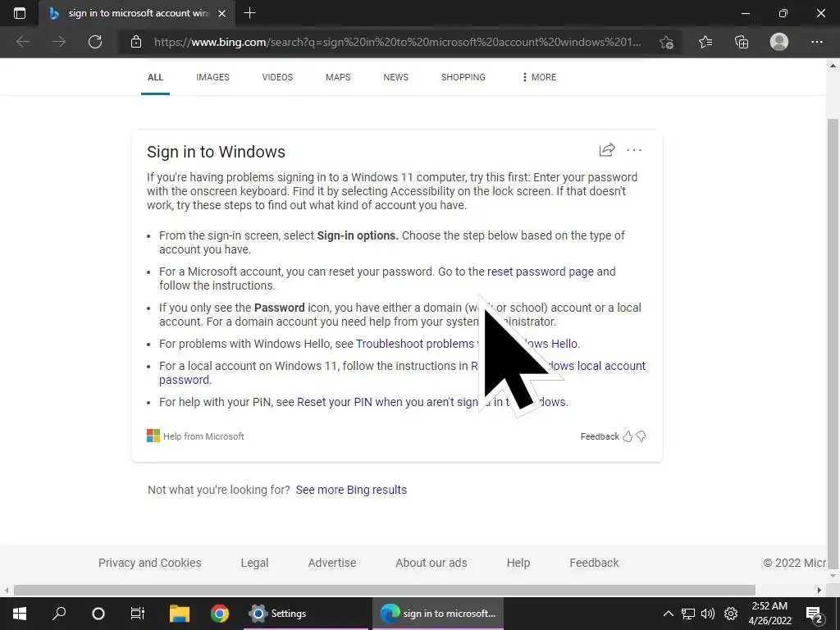
Task: Select the ALL search tab
Action: point(155,77)
